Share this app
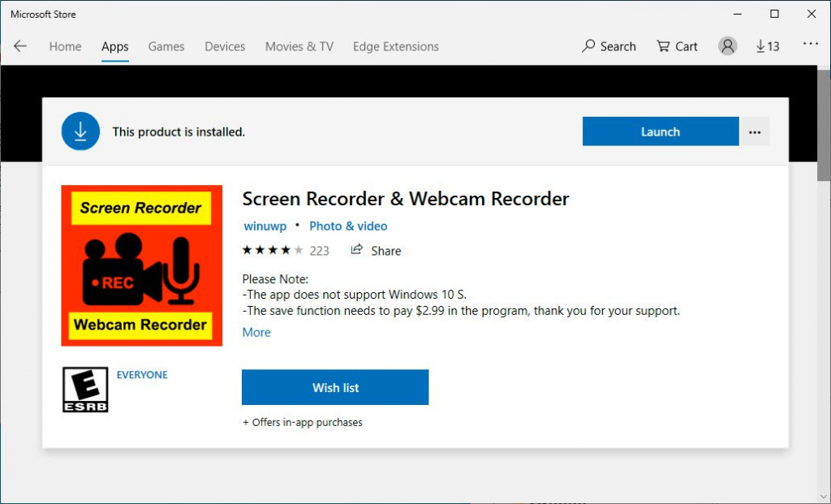Screen dimensions: 831x504 (x=376, y=250)
